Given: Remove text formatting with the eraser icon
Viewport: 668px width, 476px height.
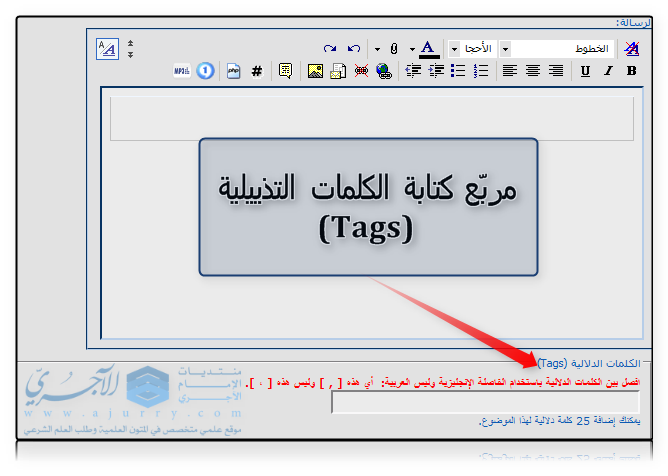Looking at the screenshot, I should tap(631, 48).
